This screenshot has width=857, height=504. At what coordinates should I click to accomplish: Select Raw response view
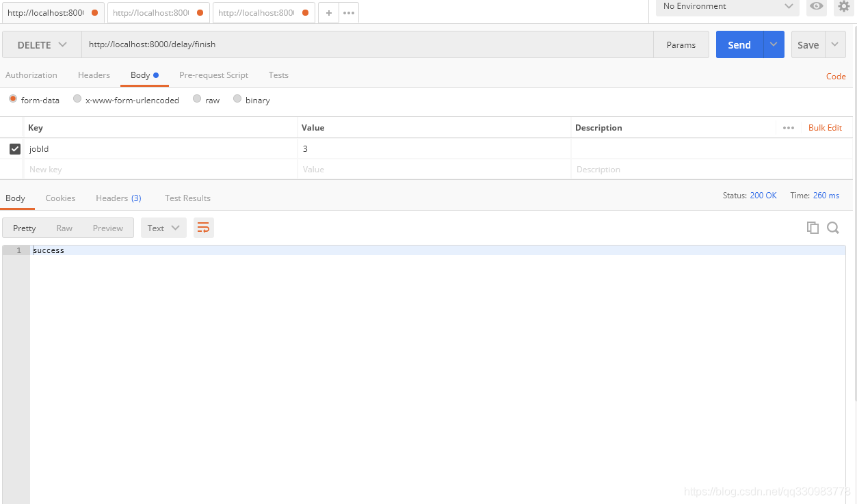[x=64, y=228]
